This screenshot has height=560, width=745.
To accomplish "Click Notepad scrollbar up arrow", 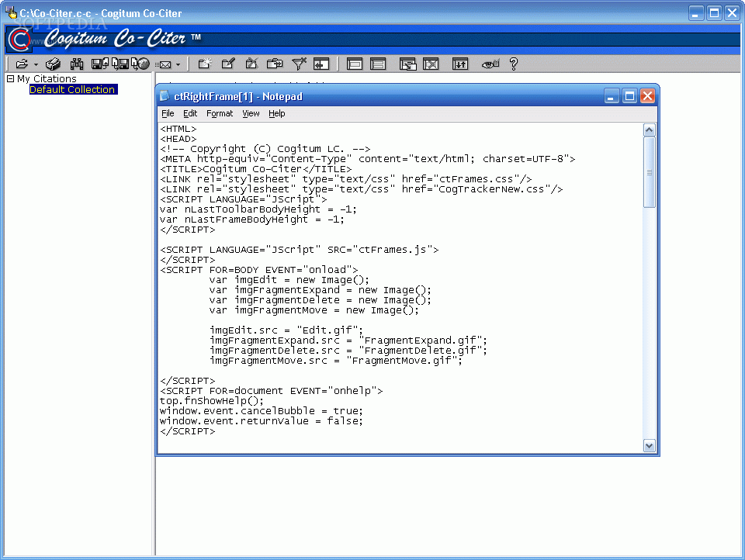I will 650,130.
